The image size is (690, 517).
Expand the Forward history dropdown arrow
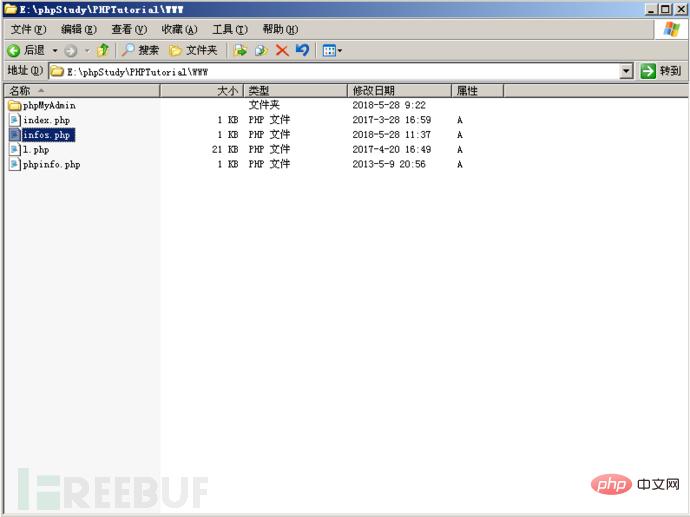click(87, 51)
